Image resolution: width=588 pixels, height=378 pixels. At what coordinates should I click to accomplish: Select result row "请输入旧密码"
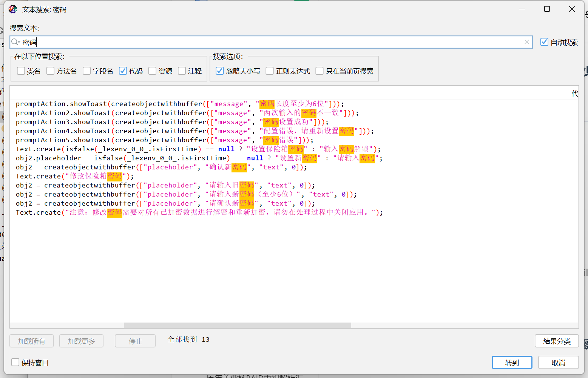click(x=294, y=185)
